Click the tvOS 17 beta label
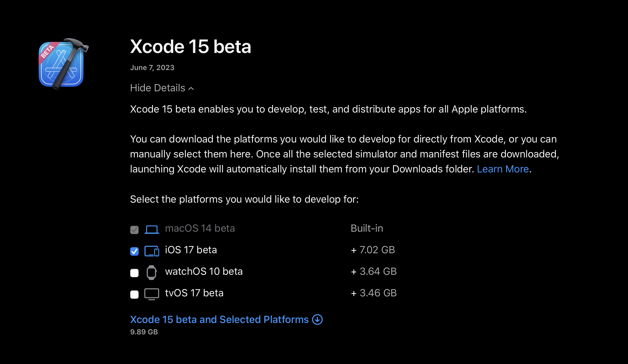This screenshot has height=364, width=628. point(194,293)
